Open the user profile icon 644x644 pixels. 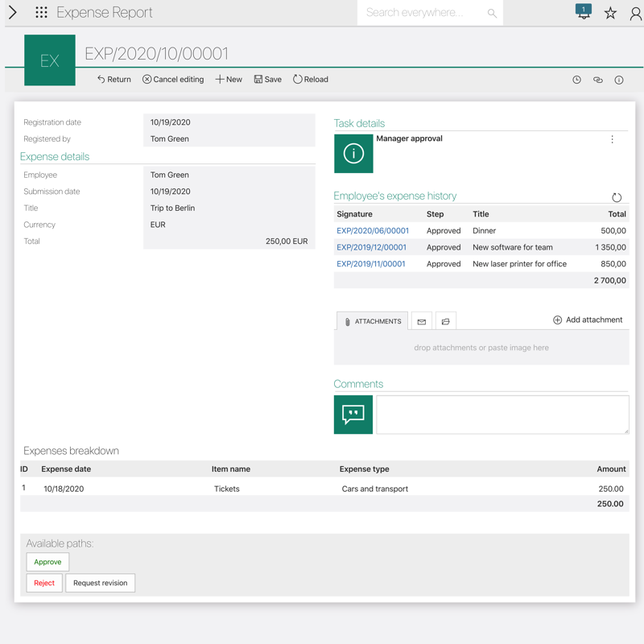pyautogui.click(x=635, y=13)
